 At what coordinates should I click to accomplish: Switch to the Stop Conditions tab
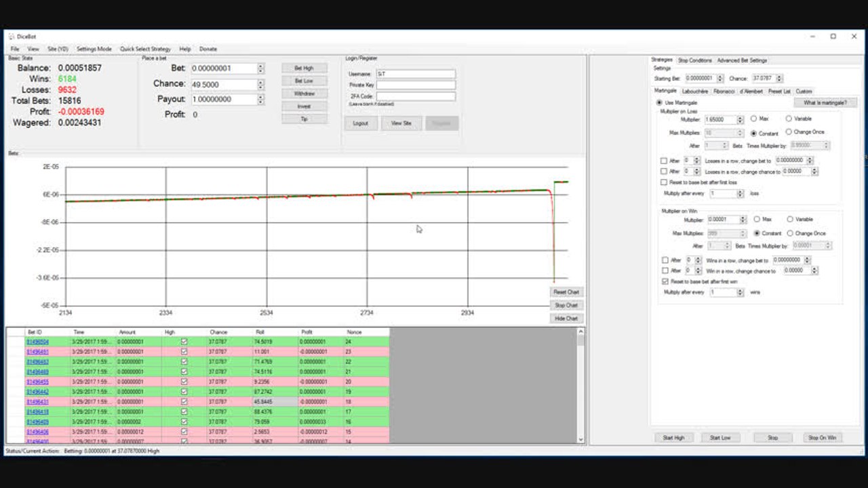pyautogui.click(x=695, y=60)
